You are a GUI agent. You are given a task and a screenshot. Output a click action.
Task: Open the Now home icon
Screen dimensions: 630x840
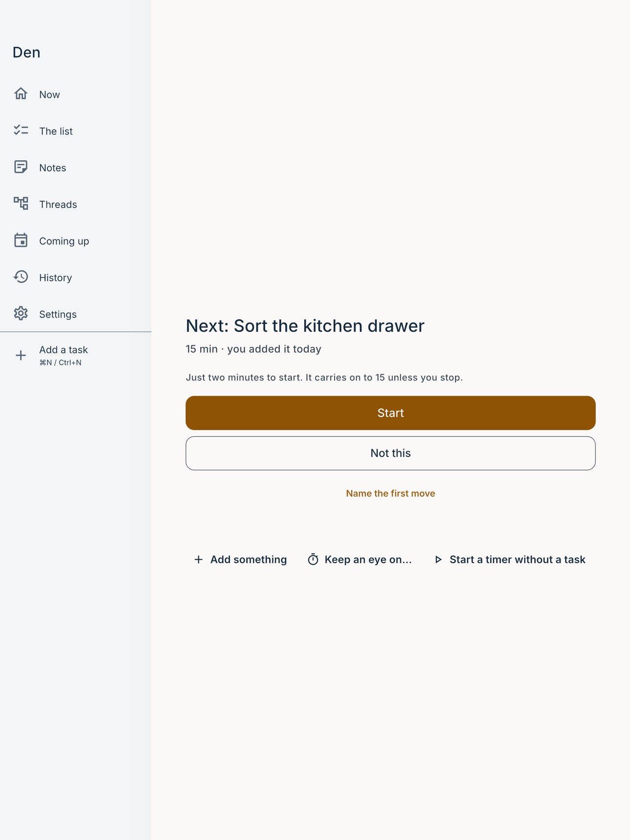click(x=21, y=94)
